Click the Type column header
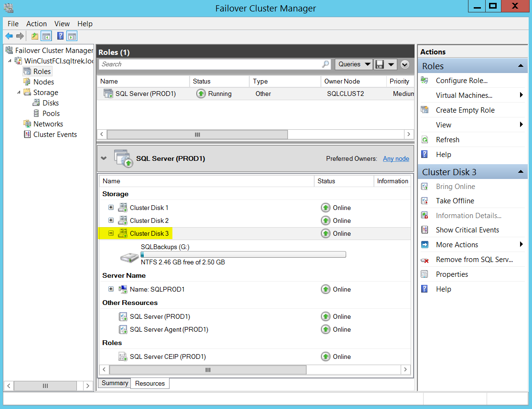Image resolution: width=532 pixels, height=409 pixels. tap(285, 82)
